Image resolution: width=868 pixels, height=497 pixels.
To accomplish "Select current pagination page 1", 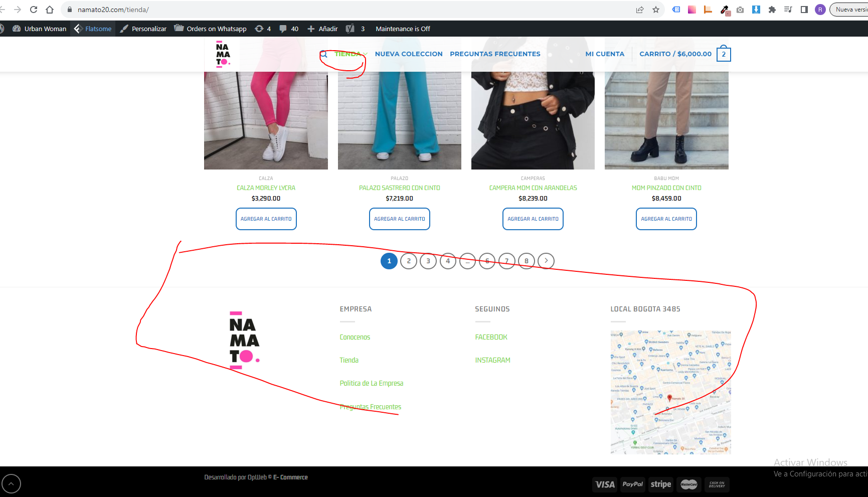I will click(x=389, y=261).
